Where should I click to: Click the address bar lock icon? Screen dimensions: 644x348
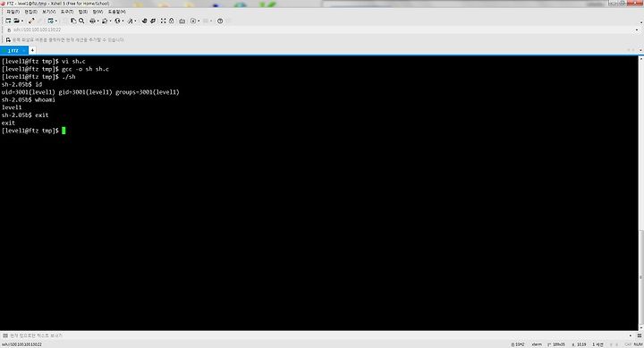9,30
